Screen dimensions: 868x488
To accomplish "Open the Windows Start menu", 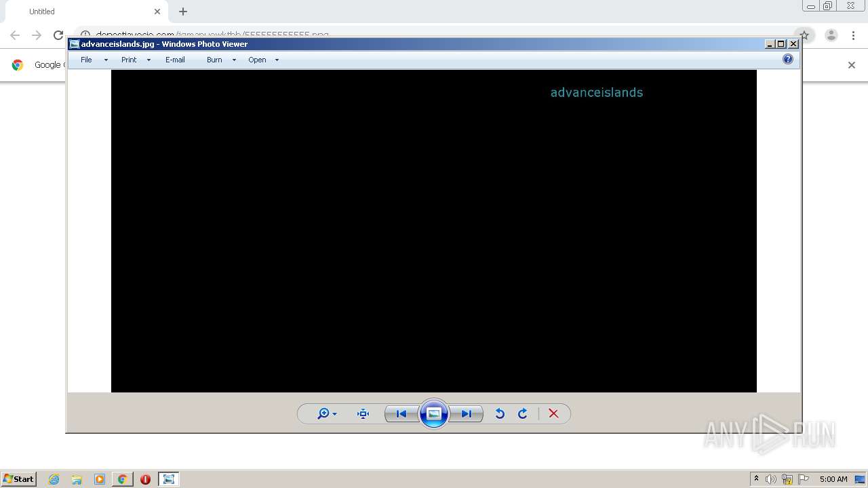I will point(19,479).
